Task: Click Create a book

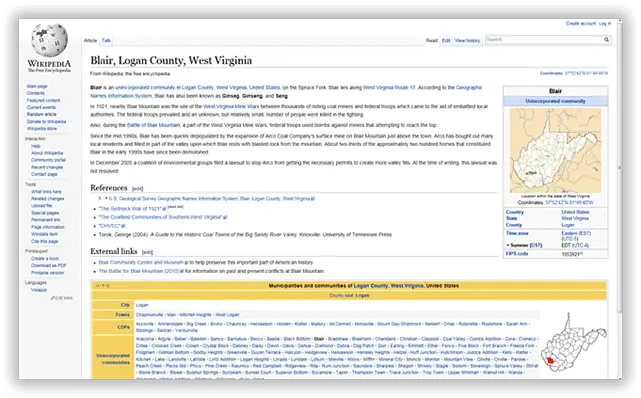Action: [45, 259]
